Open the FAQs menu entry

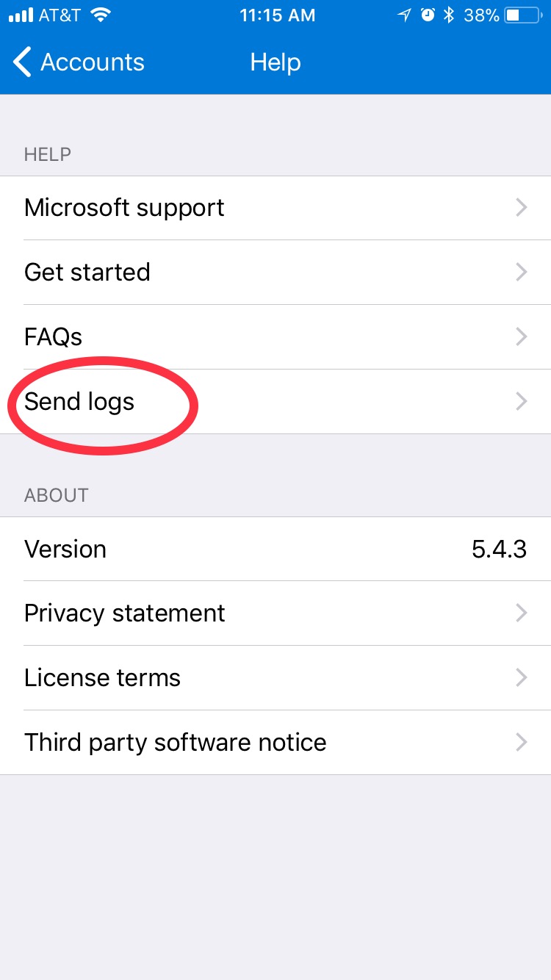(275, 337)
